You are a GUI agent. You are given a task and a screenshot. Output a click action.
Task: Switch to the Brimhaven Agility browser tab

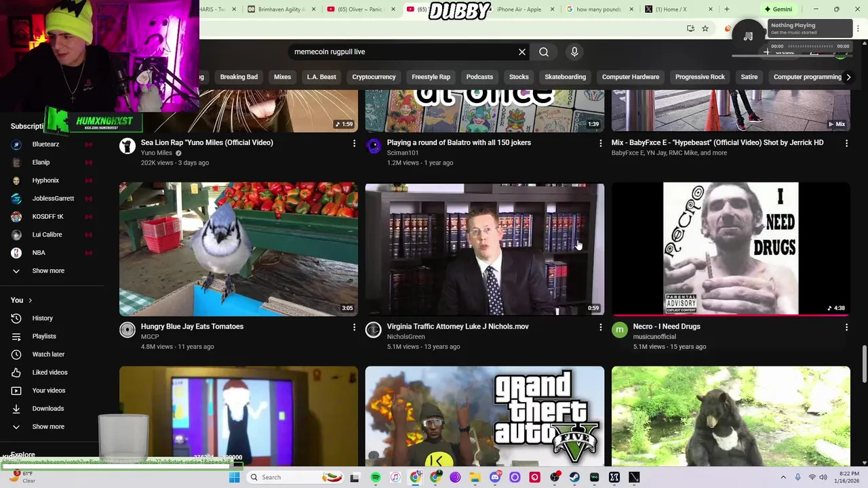pyautogui.click(x=281, y=9)
